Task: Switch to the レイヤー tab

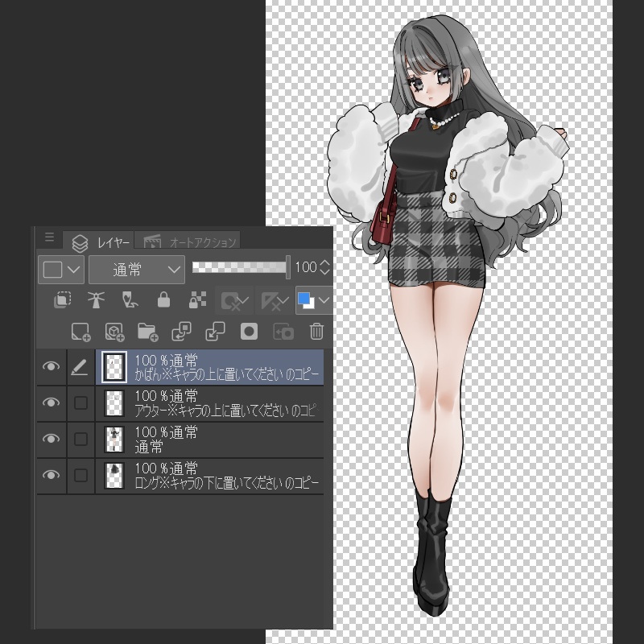Action: coord(99,242)
